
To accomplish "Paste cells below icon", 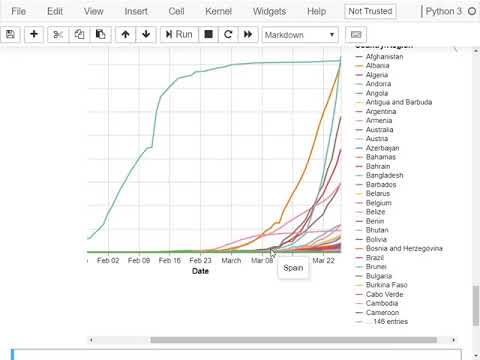I will tap(100, 34).
